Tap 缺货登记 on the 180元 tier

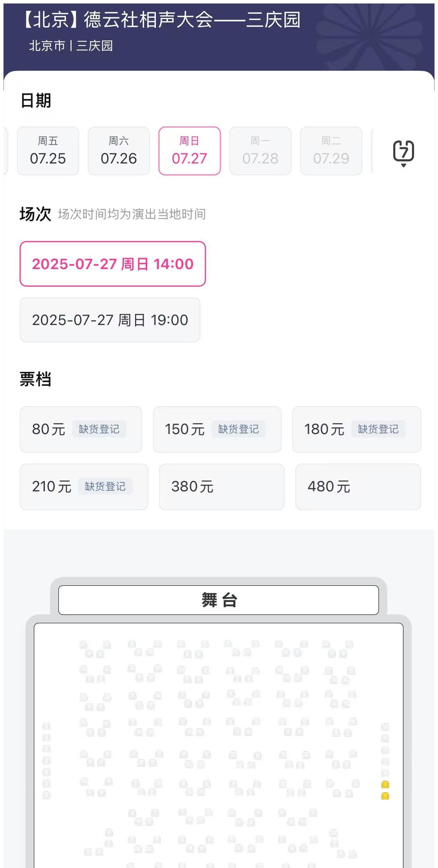tap(378, 429)
